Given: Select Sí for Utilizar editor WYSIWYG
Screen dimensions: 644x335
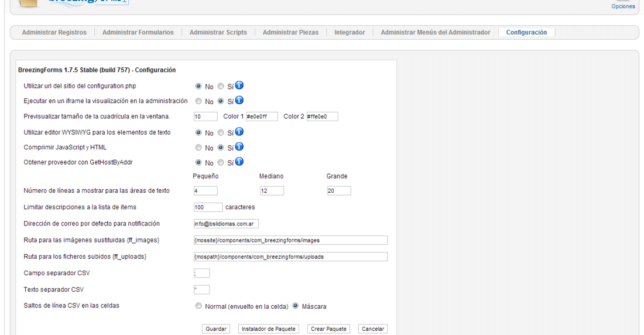Looking at the screenshot, I should pos(221,133).
